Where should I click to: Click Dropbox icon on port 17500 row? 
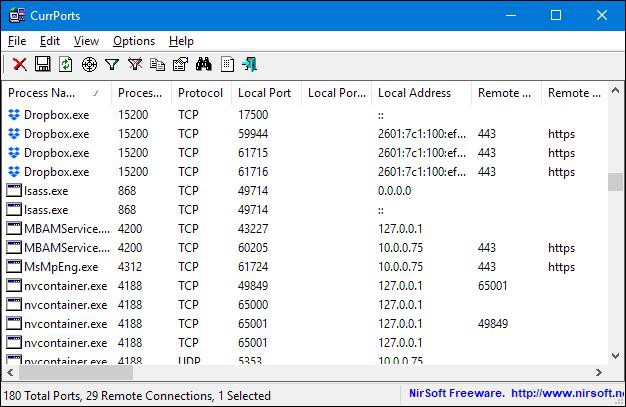pyautogui.click(x=14, y=115)
